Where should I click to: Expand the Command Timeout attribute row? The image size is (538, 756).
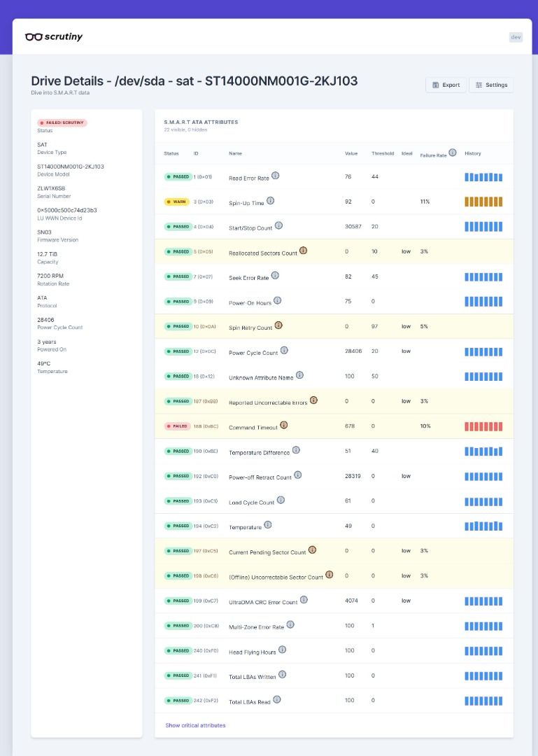(x=334, y=426)
